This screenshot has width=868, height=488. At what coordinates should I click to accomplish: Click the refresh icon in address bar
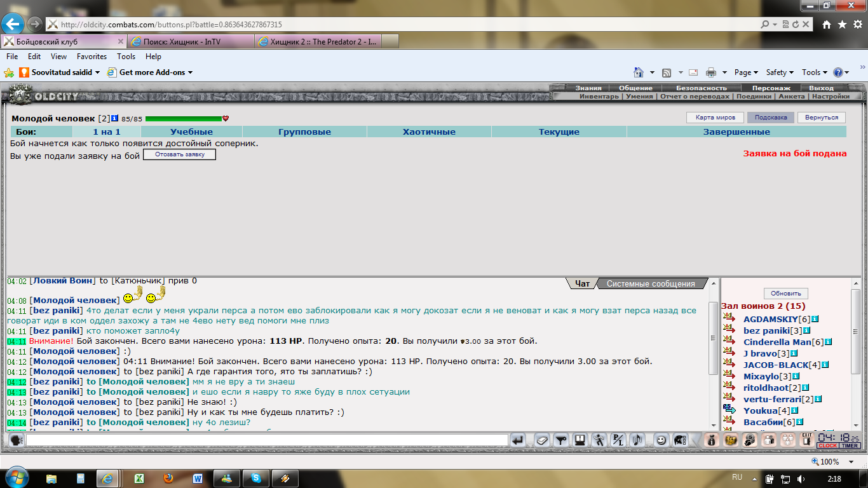pyautogui.click(x=796, y=24)
